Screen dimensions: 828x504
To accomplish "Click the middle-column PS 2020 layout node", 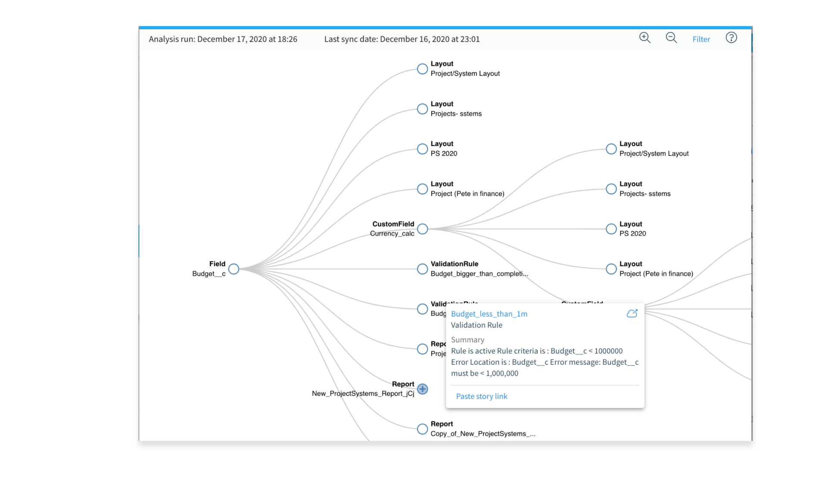I will pos(423,149).
